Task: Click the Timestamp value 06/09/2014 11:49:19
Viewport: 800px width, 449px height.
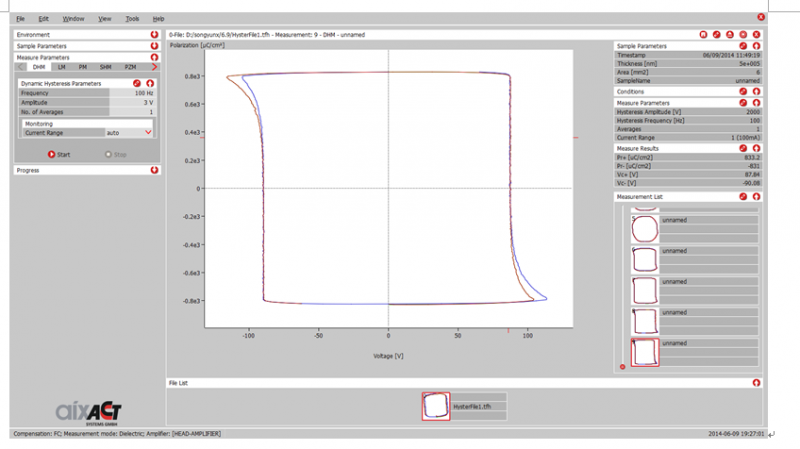Action: 731,55
